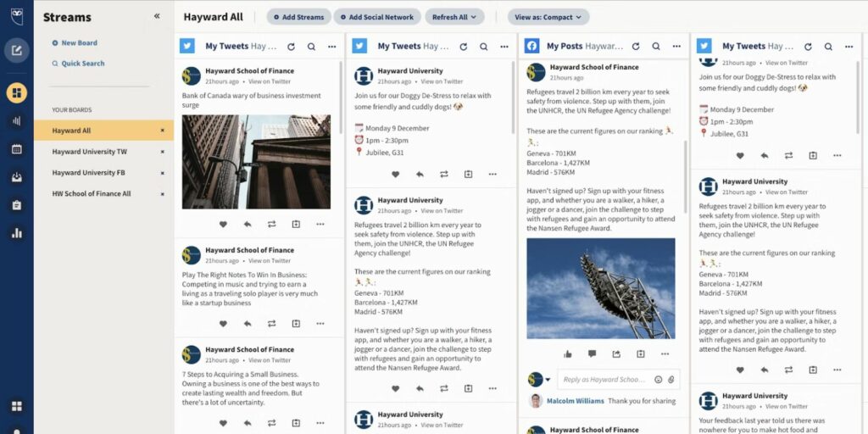This screenshot has height=434, width=868.
Task: Retweet the Bank of Canada tweet
Action: (x=272, y=224)
